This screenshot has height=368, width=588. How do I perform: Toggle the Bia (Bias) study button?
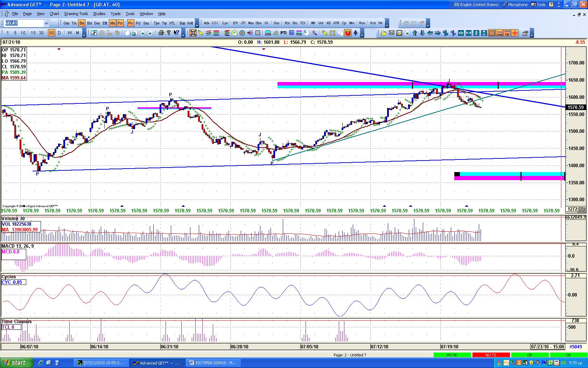[x=82, y=23]
